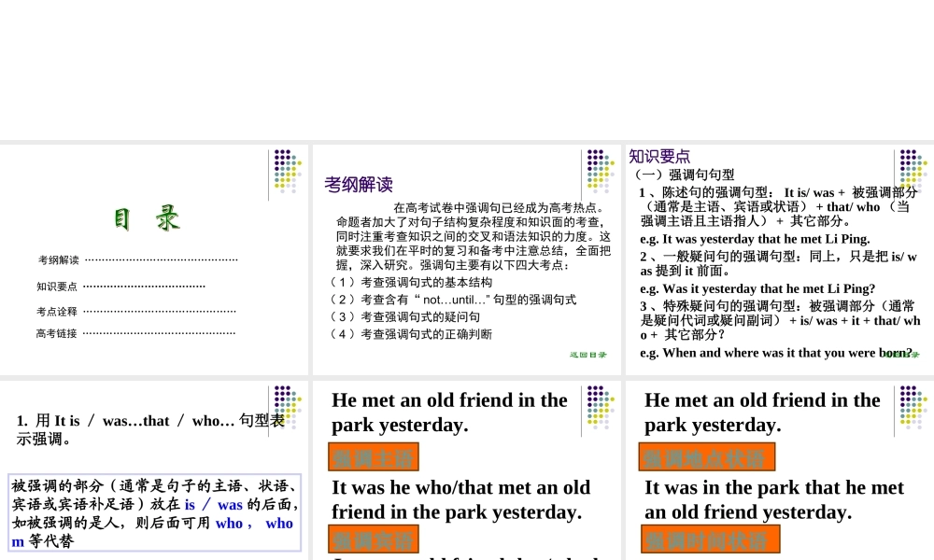Select the line （2）考查含有 not…until… 句型的强调句式
This screenshot has width=934, height=560.
coord(453,300)
